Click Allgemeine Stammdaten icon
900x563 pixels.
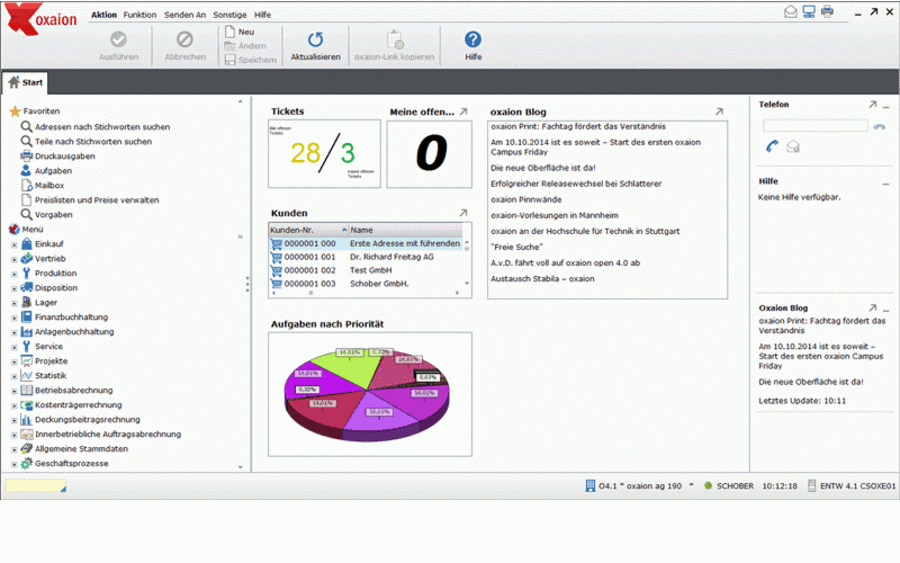(26, 449)
